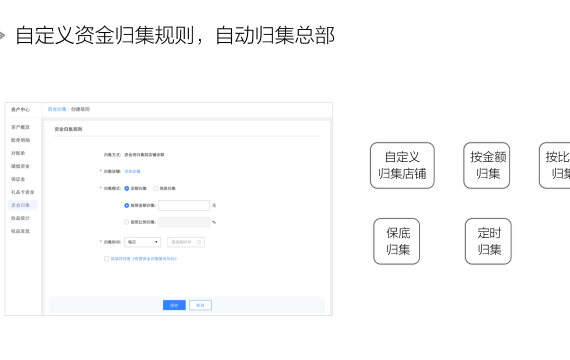Open the time picker beside the 每日 dropdown
This screenshot has width=570, height=360.
point(186,242)
